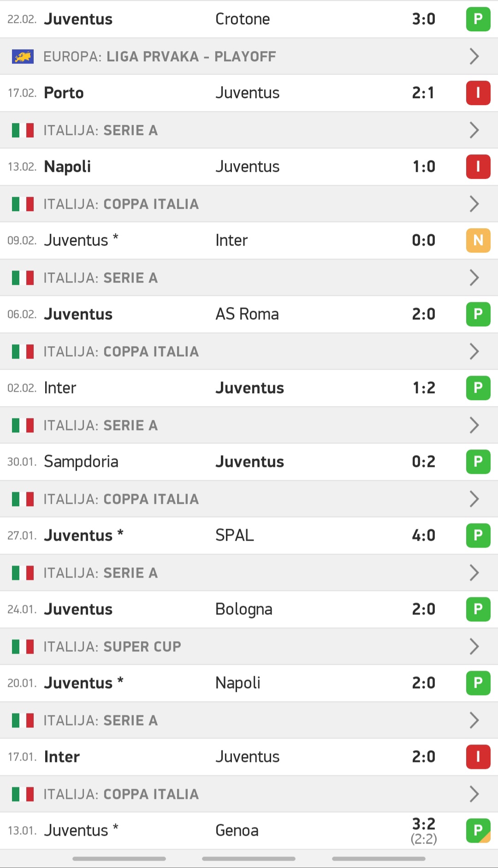Open the Serie A chevron above Napoli–Juventus
The width and height of the screenshot is (498, 868).
(x=474, y=130)
